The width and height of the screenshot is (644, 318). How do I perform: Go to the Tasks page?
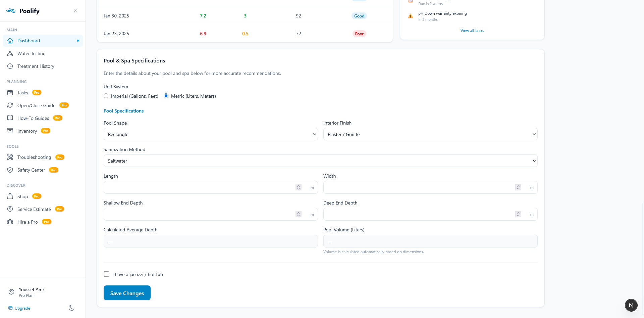pos(43,93)
